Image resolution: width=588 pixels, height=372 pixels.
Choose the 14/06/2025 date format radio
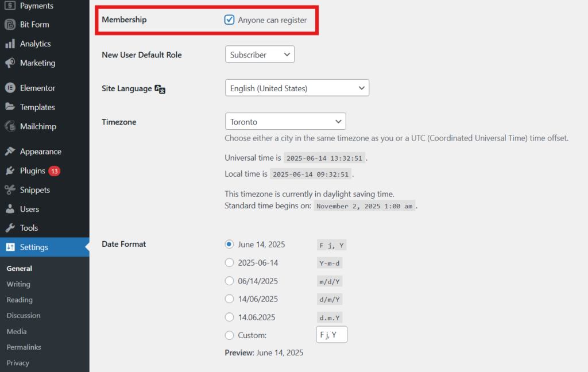pos(229,299)
